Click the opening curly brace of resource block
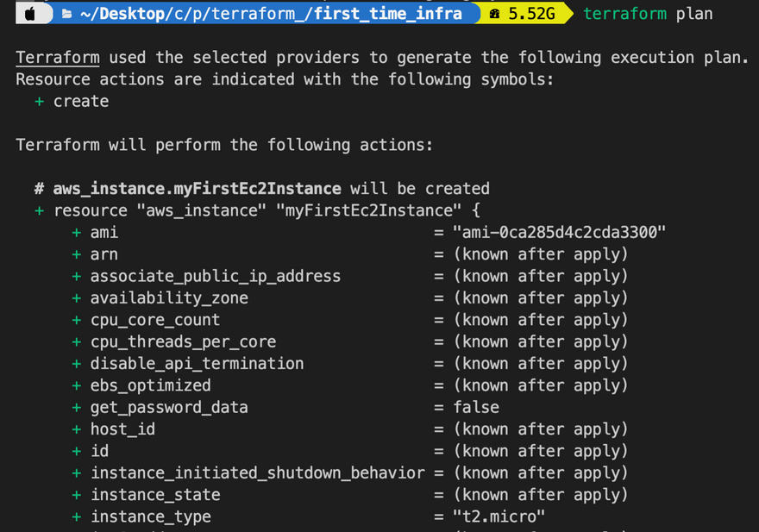759x532 pixels. (x=476, y=210)
